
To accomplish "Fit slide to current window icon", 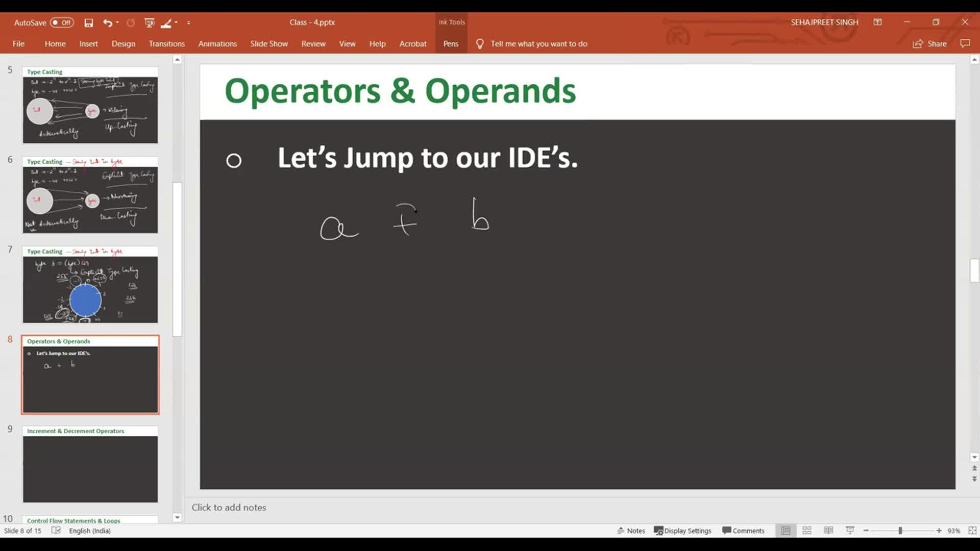I will click(x=972, y=531).
